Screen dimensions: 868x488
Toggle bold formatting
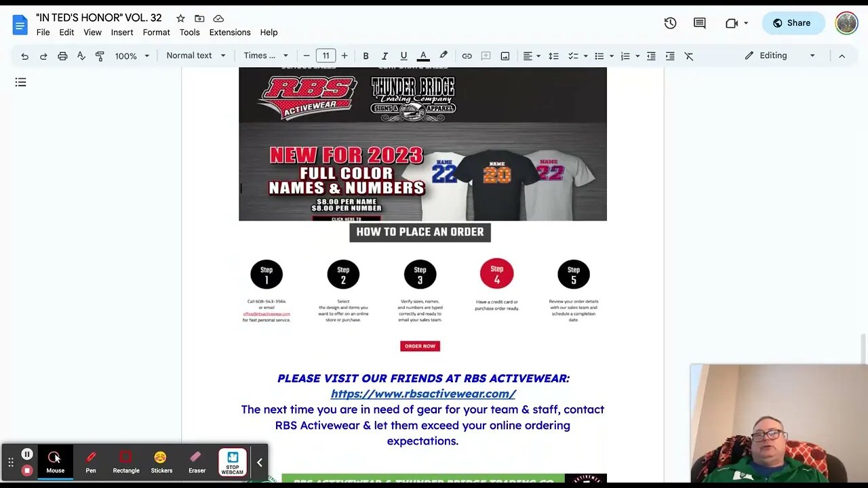(x=366, y=56)
